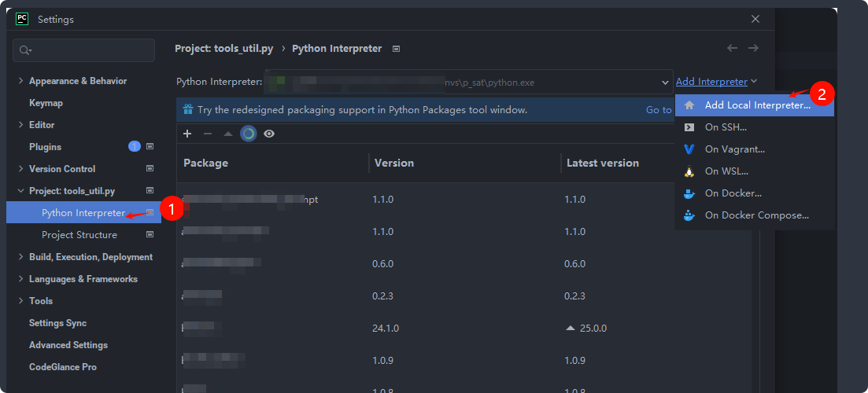Image resolution: width=868 pixels, height=393 pixels.
Task: Expand the Tools section
Action: tap(21, 301)
